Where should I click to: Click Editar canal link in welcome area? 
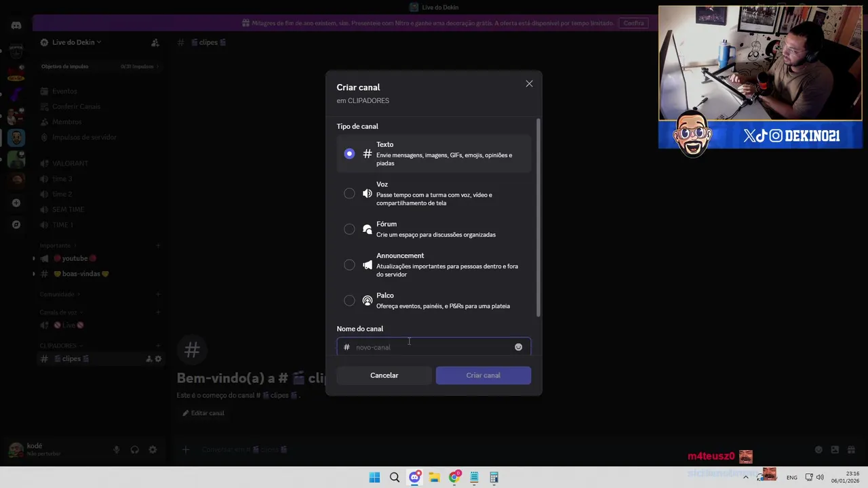pyautogui.click(x=203, y=413)
